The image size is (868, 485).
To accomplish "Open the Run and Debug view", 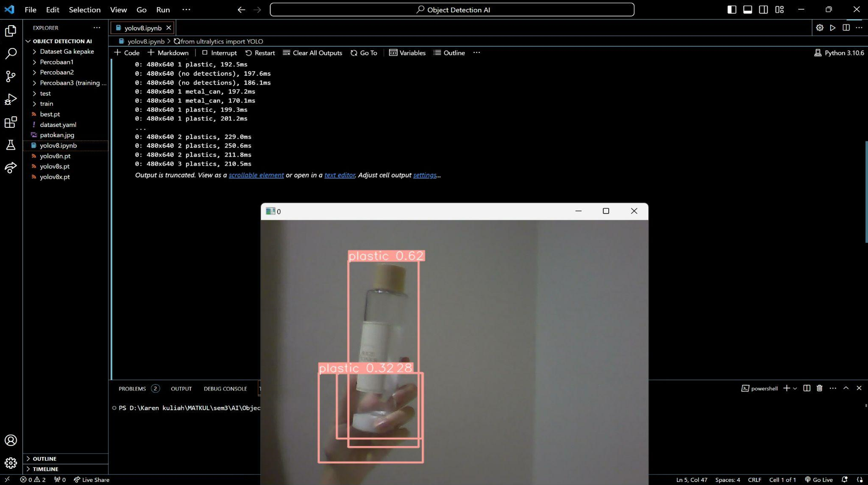I will [x=11, y=99].
